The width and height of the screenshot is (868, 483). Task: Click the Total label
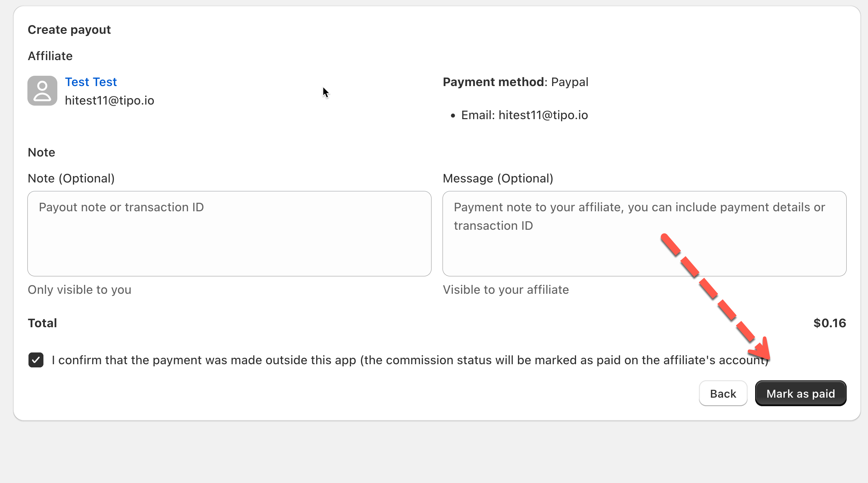(42, 323)
